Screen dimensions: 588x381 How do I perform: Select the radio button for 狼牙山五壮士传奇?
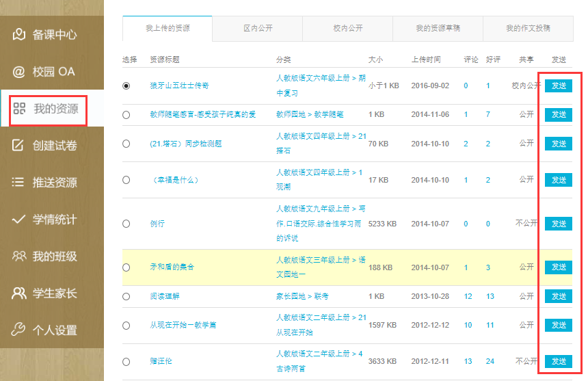point(126,86)
